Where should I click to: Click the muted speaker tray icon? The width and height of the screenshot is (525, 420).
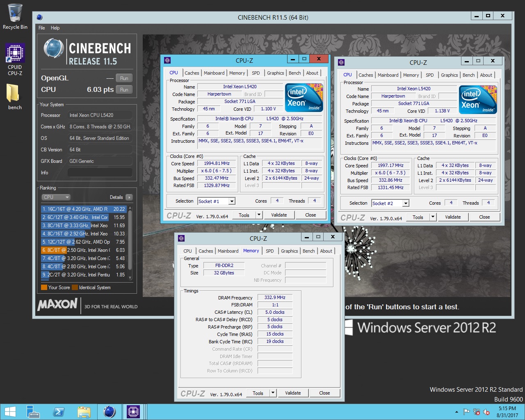click(x=486, y=412)
